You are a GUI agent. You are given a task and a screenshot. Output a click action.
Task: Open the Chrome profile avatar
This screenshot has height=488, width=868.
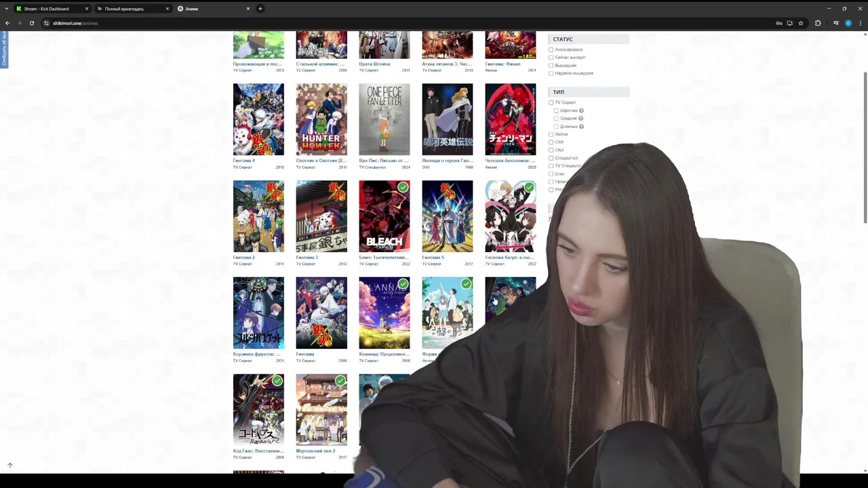tap(848, 23)
